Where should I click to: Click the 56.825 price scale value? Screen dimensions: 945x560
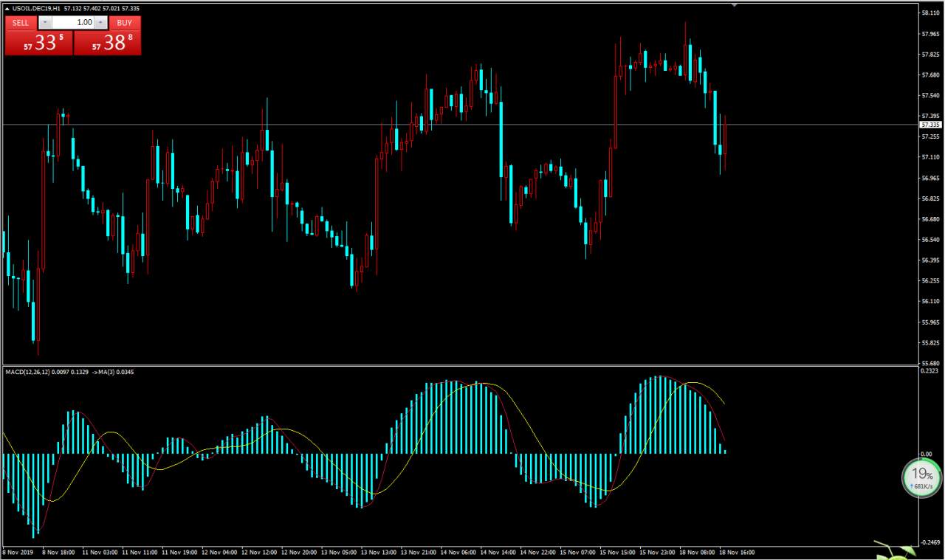(x=930, y=198)
